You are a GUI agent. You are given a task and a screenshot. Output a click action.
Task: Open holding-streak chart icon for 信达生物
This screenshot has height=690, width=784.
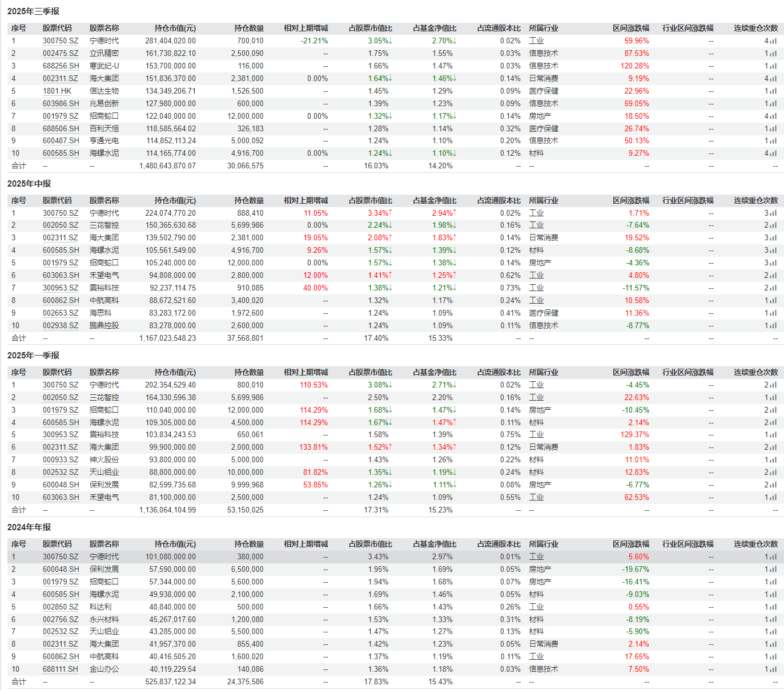click(x=773, y=91)
